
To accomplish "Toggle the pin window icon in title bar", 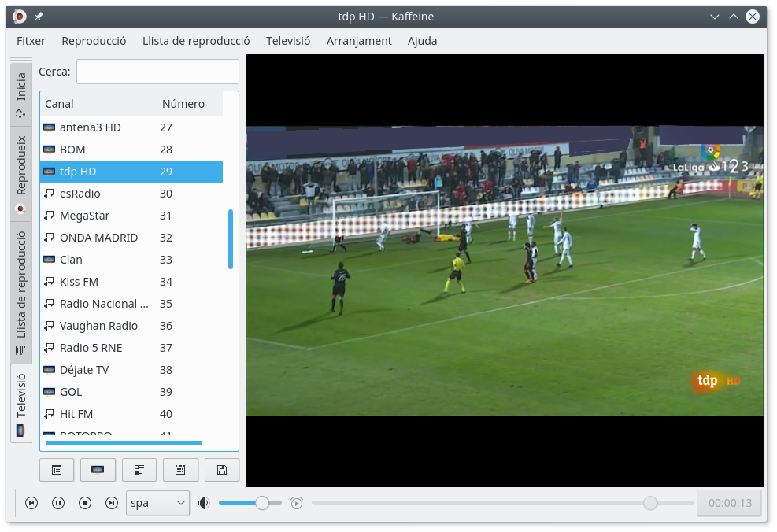I will click(x=39, y=17).
